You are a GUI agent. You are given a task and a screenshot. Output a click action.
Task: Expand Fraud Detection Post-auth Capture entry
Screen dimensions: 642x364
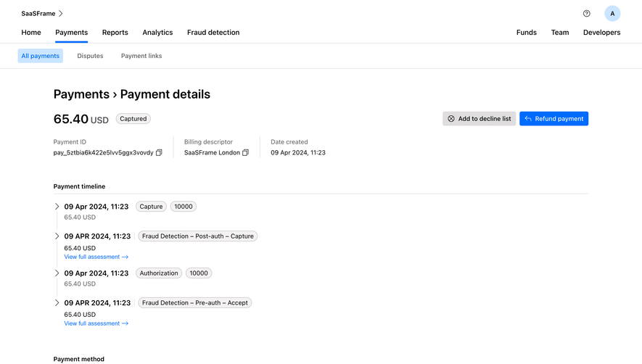[57, 236]
